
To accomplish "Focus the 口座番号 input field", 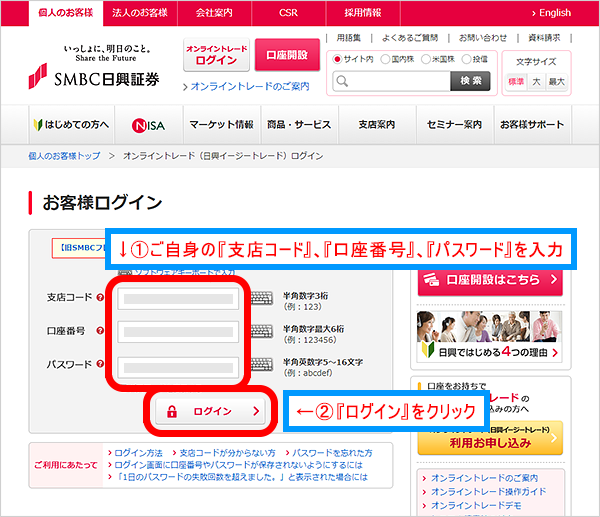I will click(178, 332).
